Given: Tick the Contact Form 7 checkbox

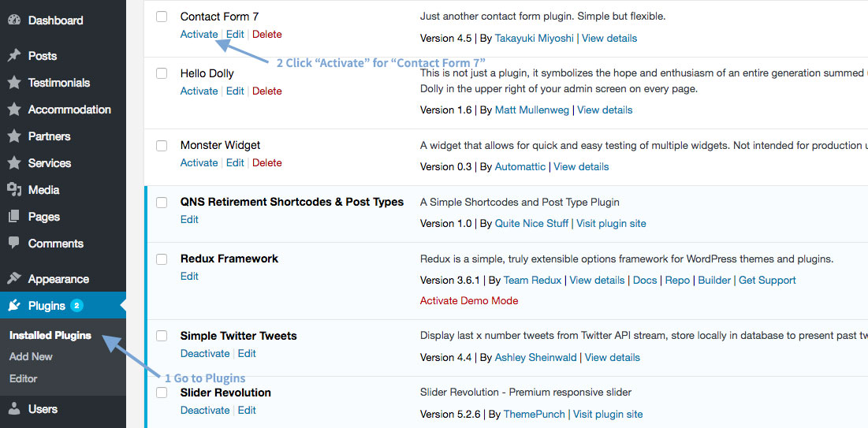Looking at the screenshot, I should coord(162,17).
